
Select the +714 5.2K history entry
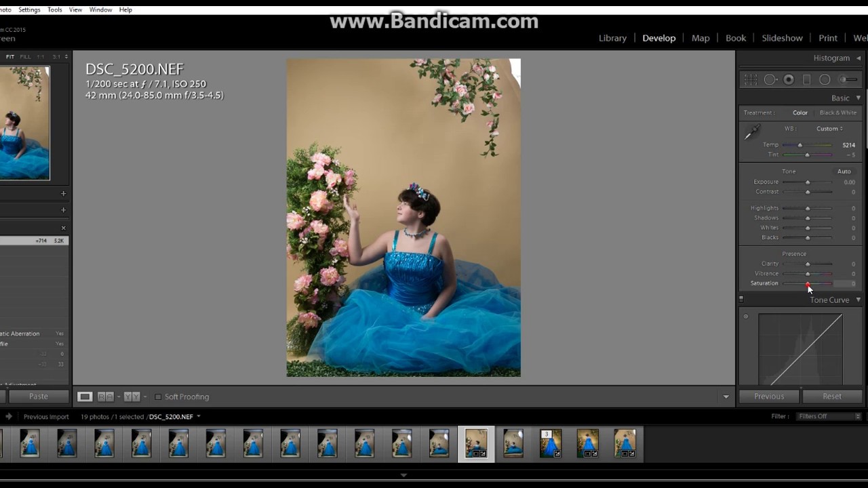[x=34, y=241]
